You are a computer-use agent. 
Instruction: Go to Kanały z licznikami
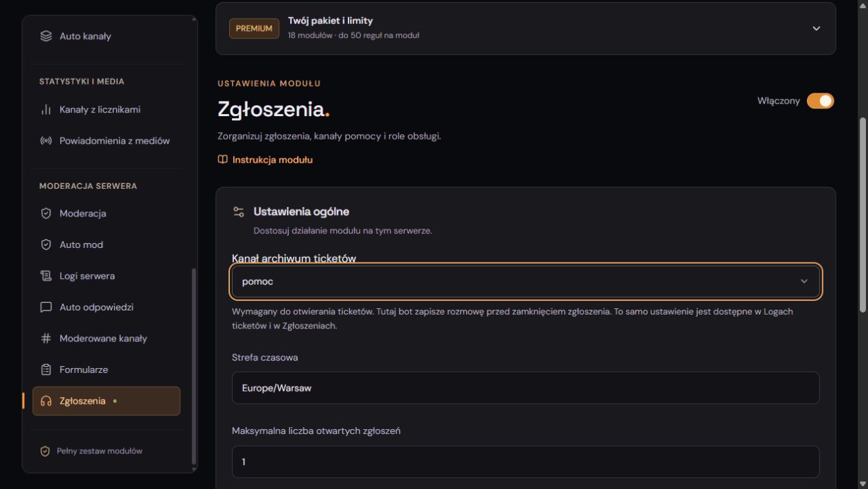coord(106,110)
